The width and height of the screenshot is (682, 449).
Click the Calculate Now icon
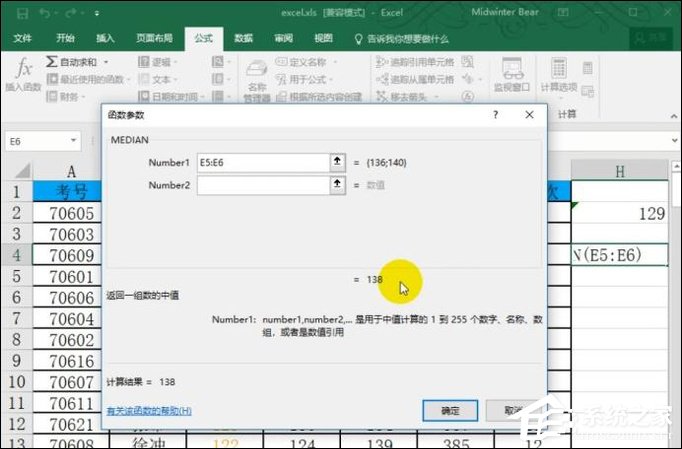pos(588,68)
